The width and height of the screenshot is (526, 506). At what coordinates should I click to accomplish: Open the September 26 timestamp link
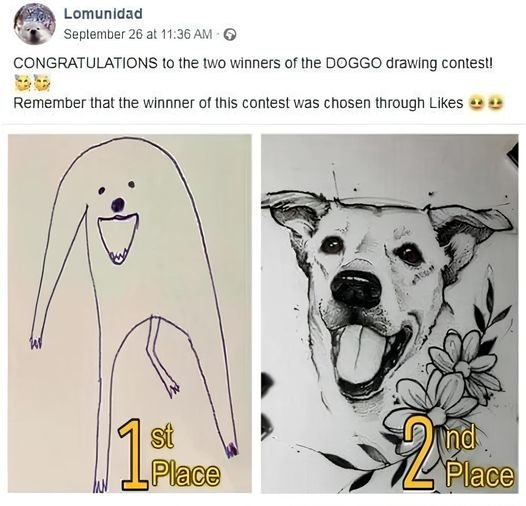click(x=138, y=34)
